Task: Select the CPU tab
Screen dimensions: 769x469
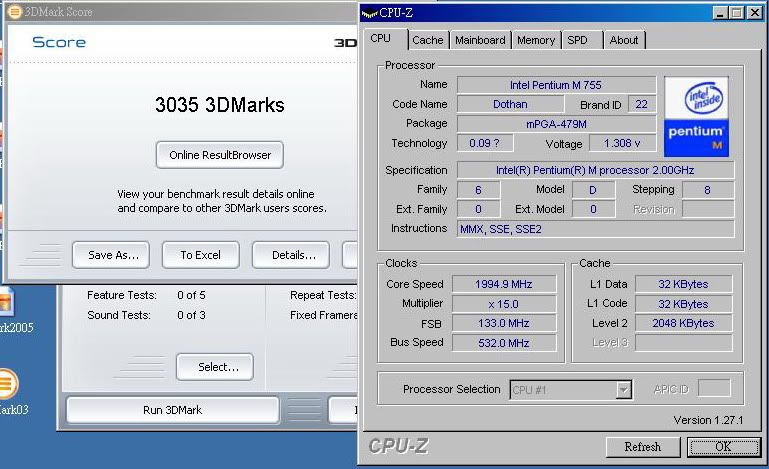Action: pyautogui.click(x=385, y=39)
